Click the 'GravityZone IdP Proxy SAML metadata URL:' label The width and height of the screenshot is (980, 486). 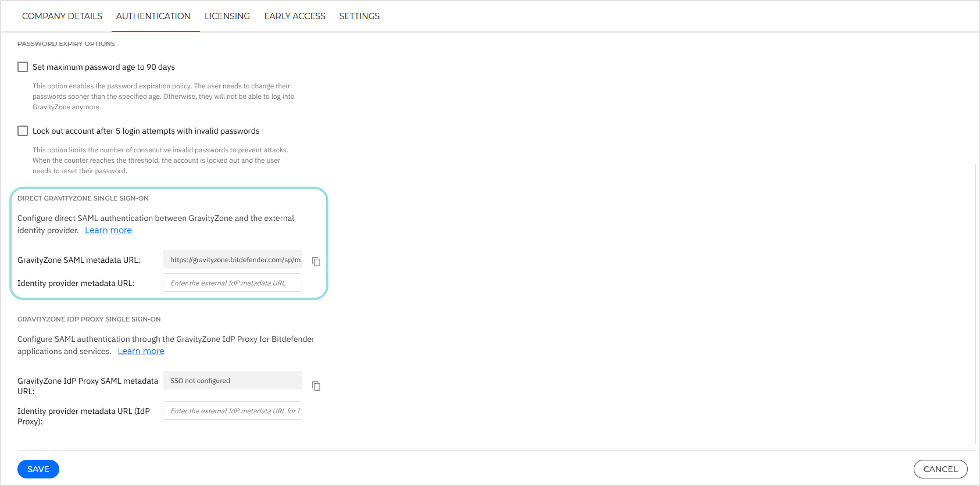[x=88, y=386]
